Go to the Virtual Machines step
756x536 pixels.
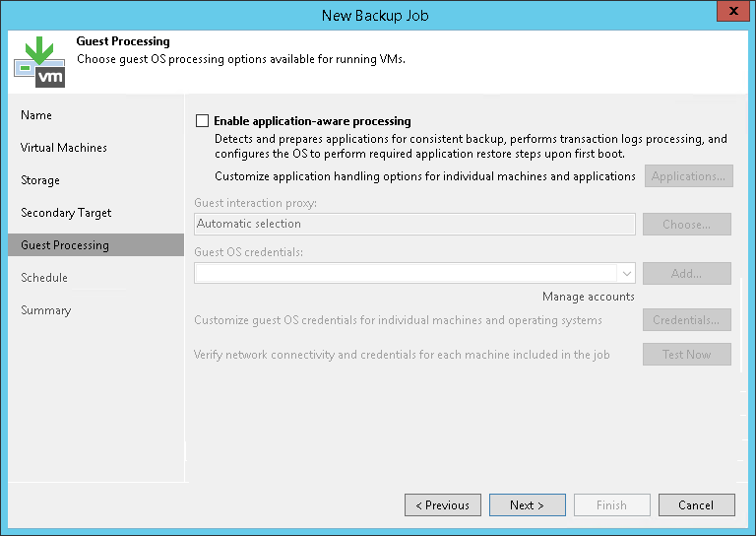point(64,148)
